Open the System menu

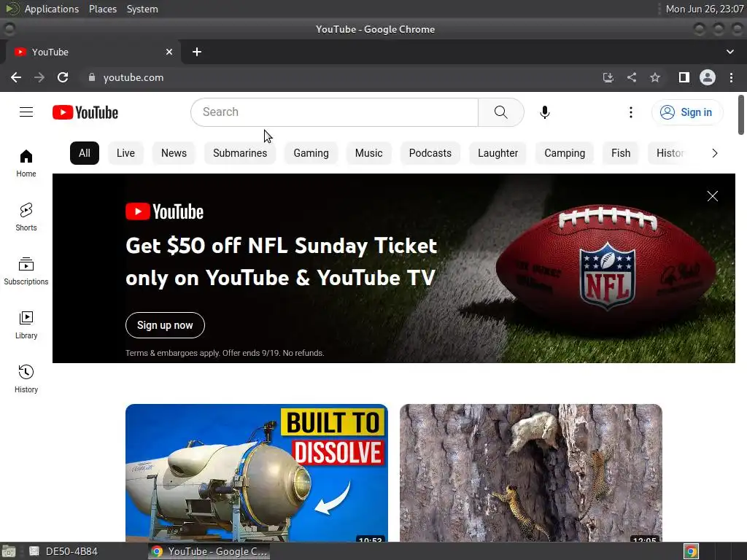coord(142,9)
